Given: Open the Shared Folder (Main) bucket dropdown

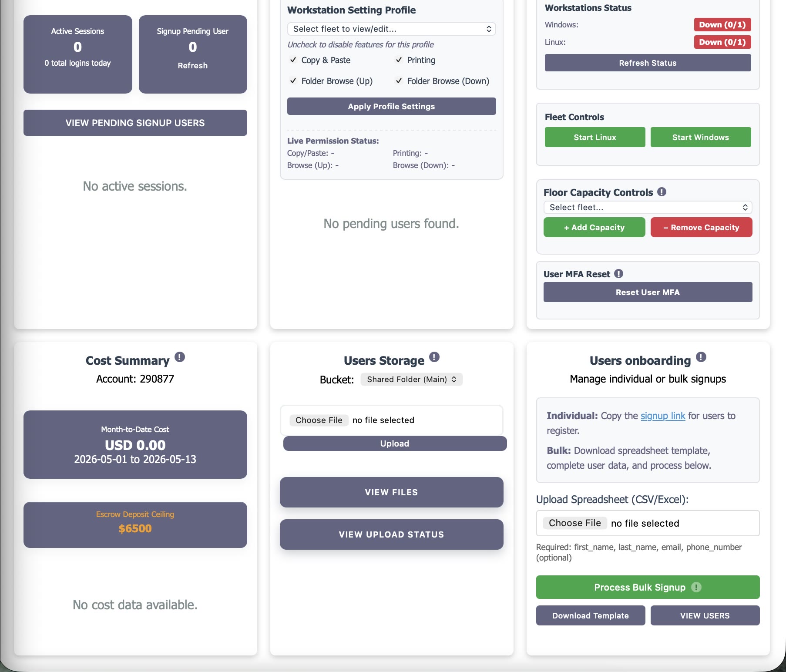Looking at the screenshot, I should click(411, 380).
